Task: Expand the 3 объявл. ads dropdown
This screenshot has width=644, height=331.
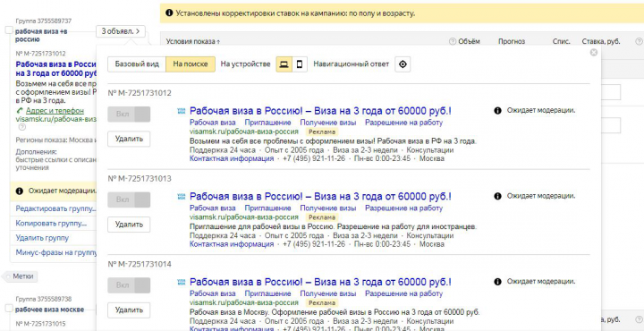Action: coord(121,30)
